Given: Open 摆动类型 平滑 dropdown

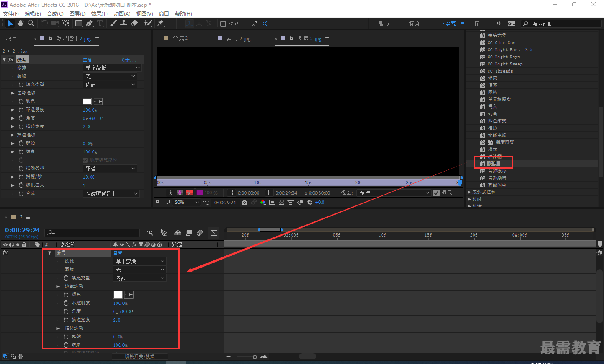Looking at the screenshot, I should [110, 169].
